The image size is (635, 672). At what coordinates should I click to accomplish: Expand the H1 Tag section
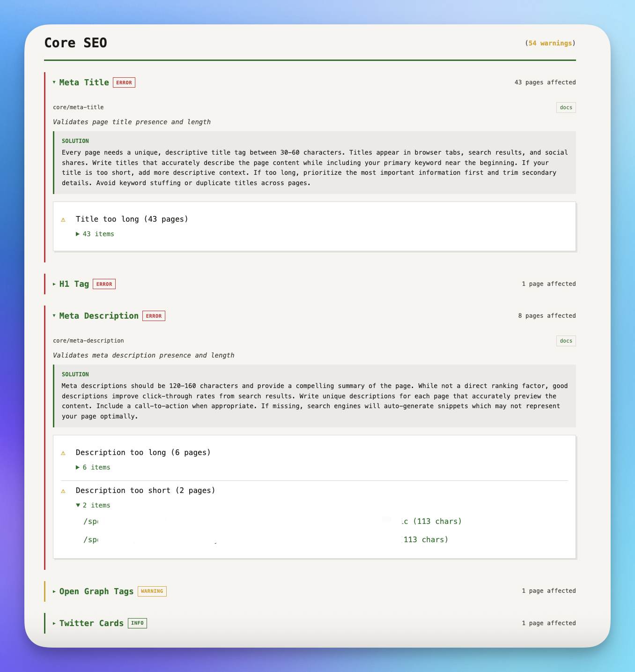(x=71, y=284)
